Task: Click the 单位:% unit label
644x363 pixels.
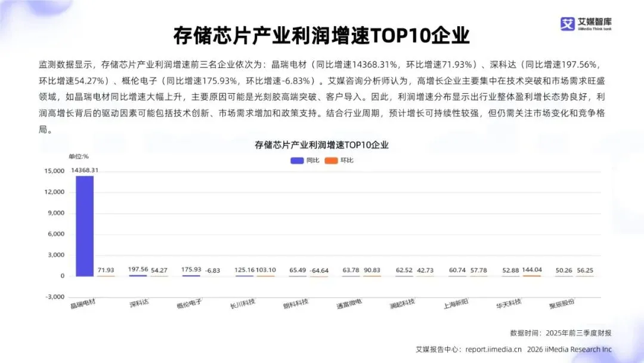Action: pos(79,156)
